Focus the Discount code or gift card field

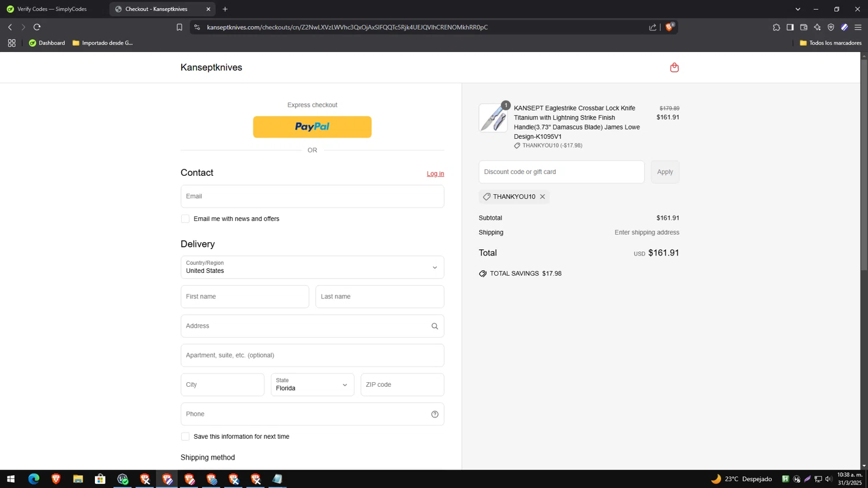pyautogui.click(x=561, y=172)
